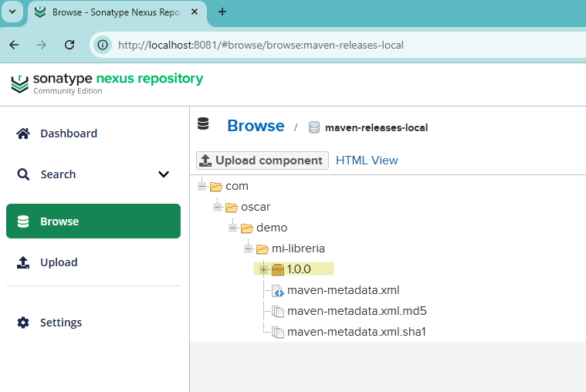This screenshot has width=586, height=392.
Task: Select the Browse - Sonatype Nexus browser tab
Action: point(117,12)
